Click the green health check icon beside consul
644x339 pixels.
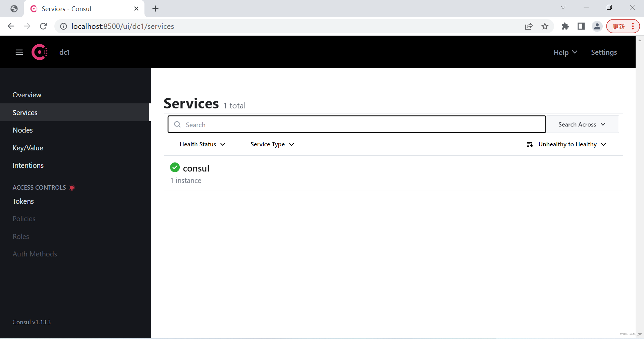[174, 167]
